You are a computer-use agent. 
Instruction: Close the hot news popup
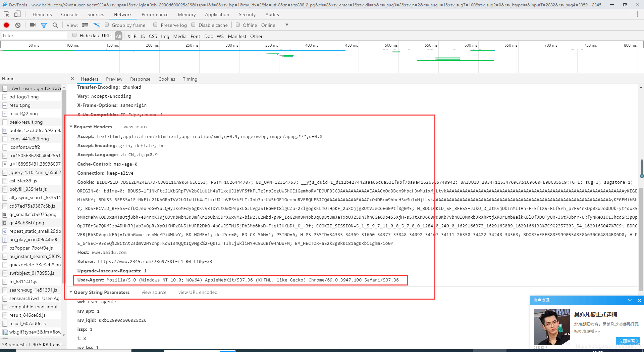639,300
